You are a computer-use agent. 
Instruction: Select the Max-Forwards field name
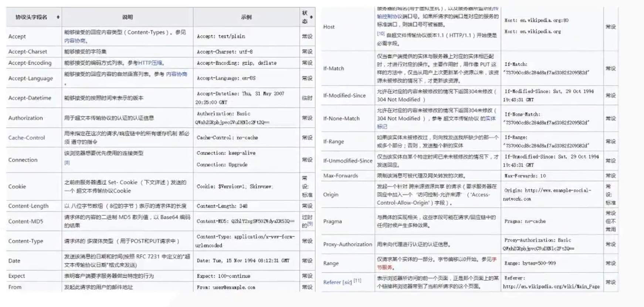(x=340, y=176)
